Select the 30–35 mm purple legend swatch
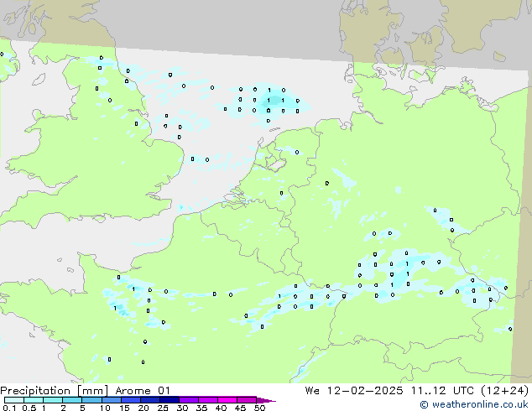This screenshot has height=411, width=532. pos(189,400)
